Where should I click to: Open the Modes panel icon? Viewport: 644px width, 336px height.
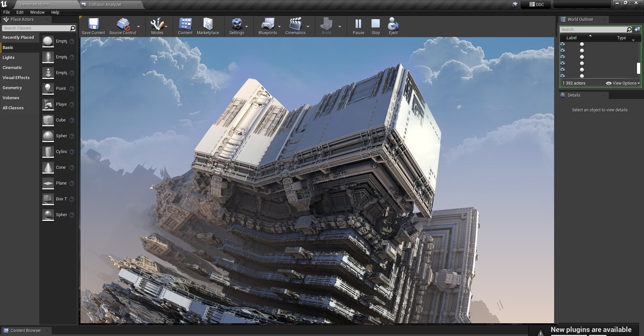click(x=157, y=24)
